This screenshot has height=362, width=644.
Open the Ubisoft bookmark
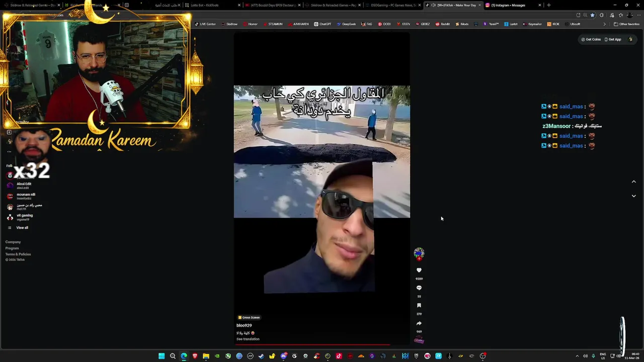(573, 24)
